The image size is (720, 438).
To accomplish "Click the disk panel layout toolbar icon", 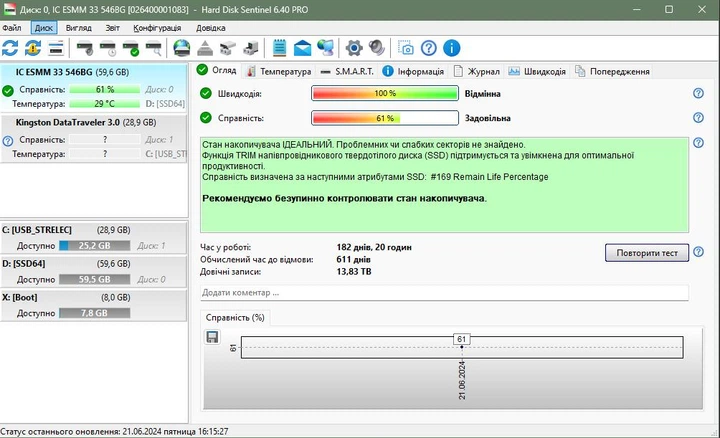I will tap(56, 48).
